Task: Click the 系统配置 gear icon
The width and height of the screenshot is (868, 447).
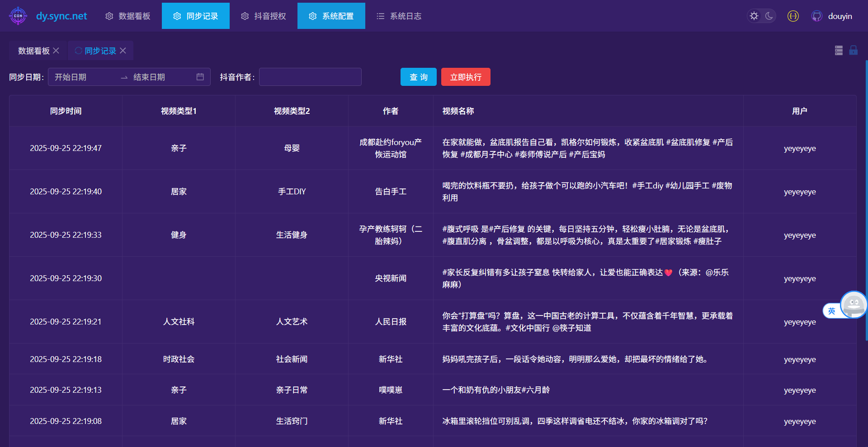Action: [x=312, y=16]
